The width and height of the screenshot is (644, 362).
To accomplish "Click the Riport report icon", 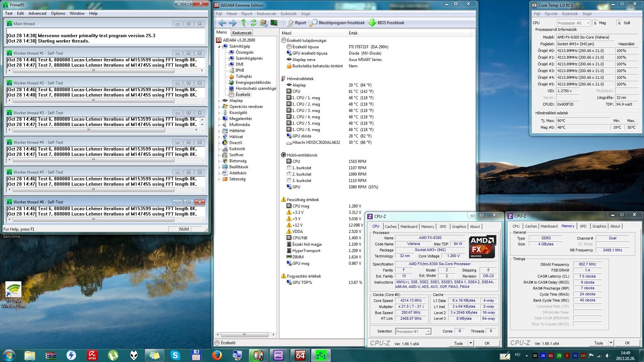I will 290,23.
